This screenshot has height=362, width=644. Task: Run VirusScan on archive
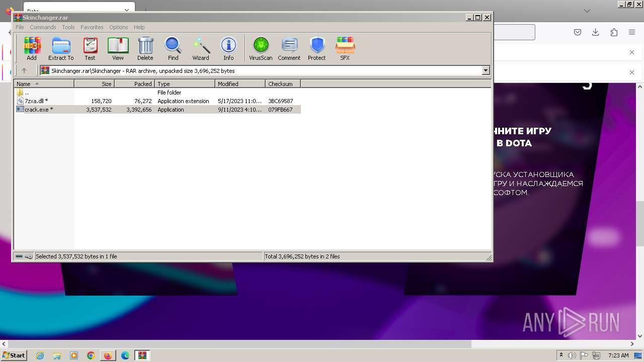(261, 49)
